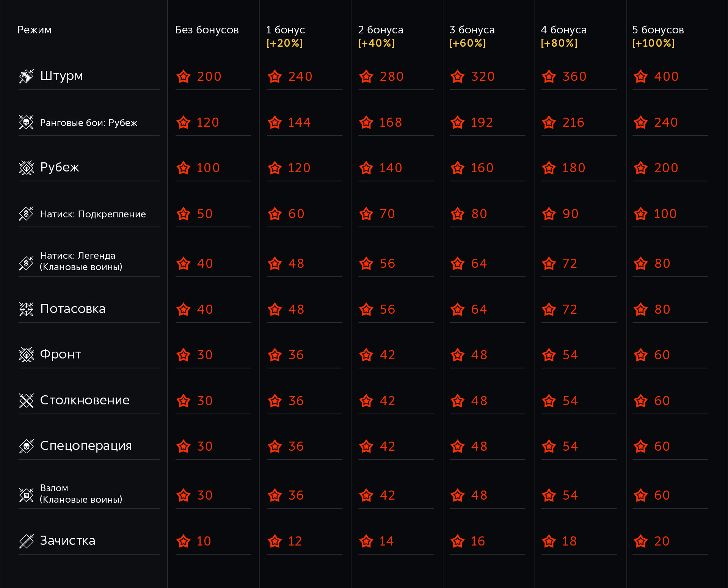Click the Спецоперация mode icon
Image resolution: width=728 pixels, height=588 pixels.
tap(26, 446)
